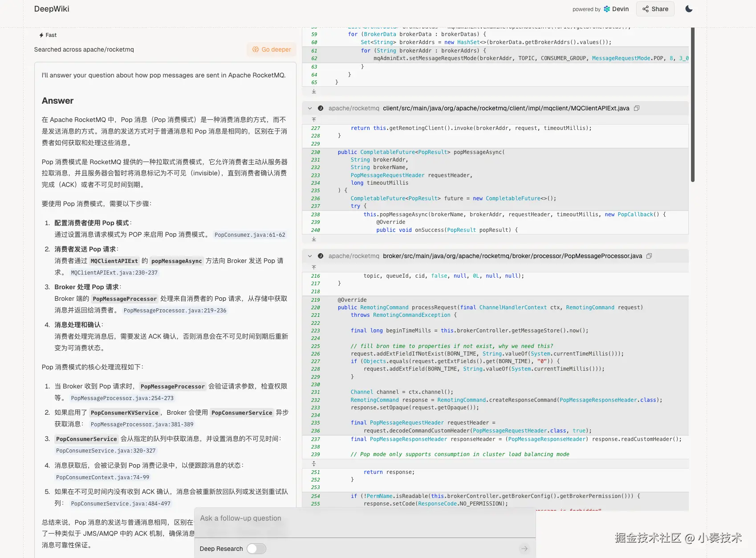
Task: Click apache/rocketmq in the PopMessageProcessor.java header
Action: click(x=354, y=256)
